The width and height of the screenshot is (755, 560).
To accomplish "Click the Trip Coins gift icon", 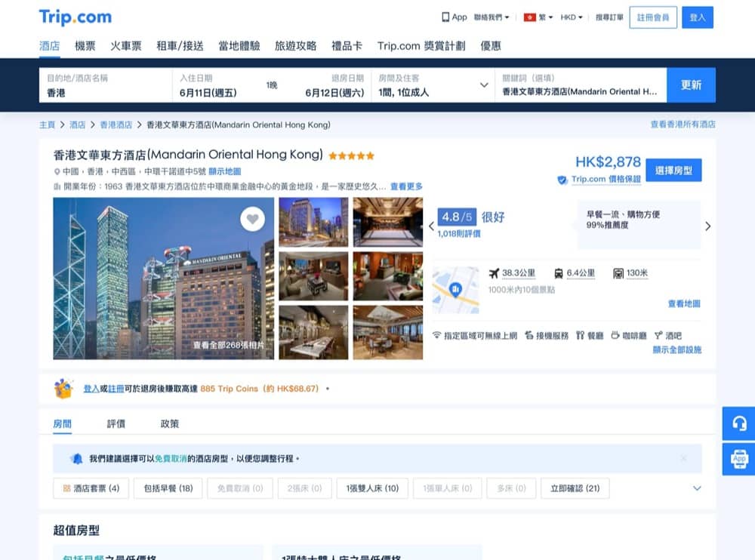I will 63,389.
